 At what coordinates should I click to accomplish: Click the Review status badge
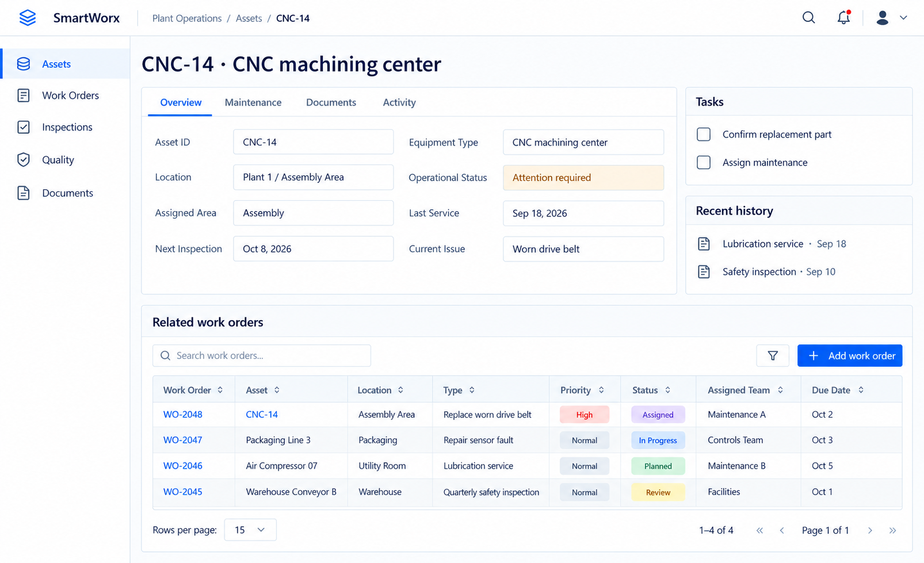tap(658, 492)
